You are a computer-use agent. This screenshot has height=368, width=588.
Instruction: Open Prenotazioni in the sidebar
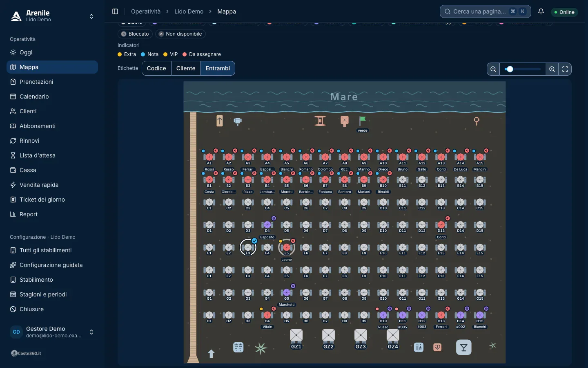click(x=52, y=82)
